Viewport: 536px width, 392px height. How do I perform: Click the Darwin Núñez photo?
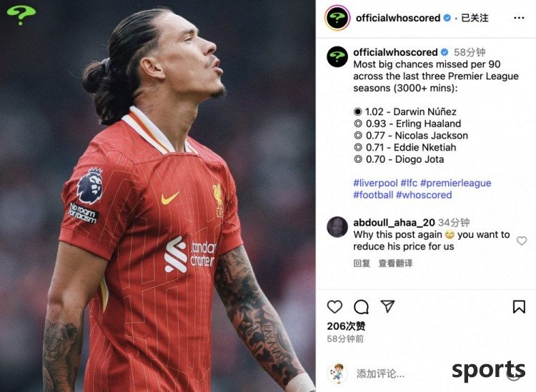click(158, 196)
